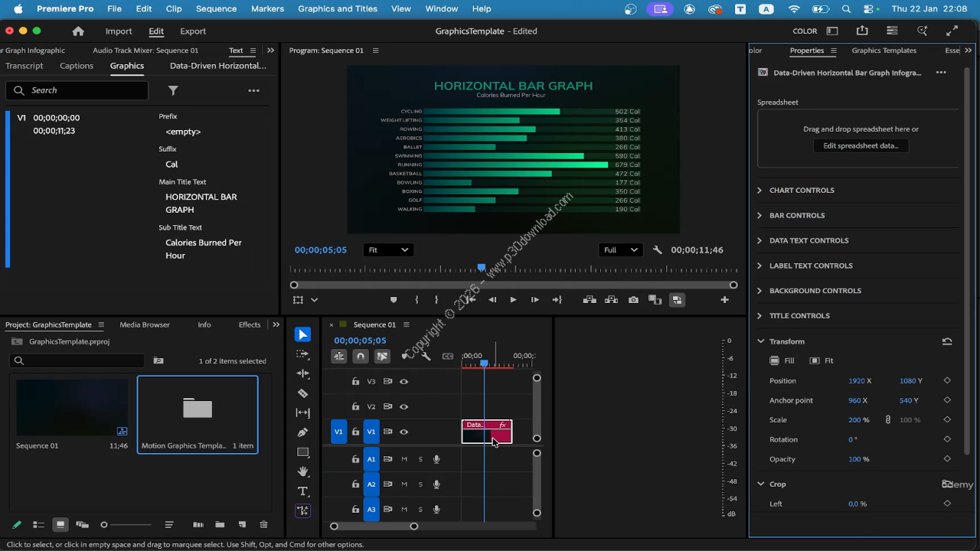The height and width of the screenshot is (551, 980).
Task: Switch to the Captions tab
Action: [x=77, y=66]
